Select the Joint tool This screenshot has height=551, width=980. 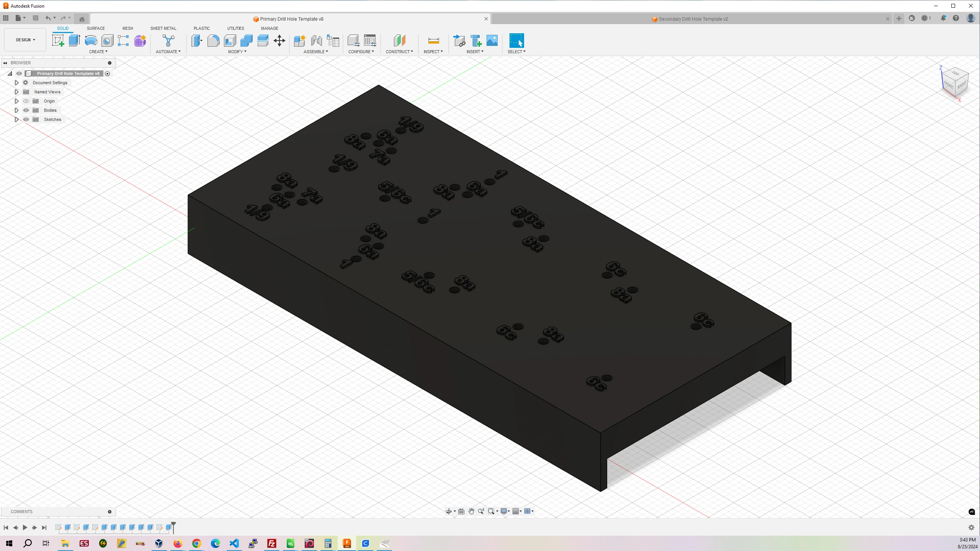pyautogui.click(x=316, y=41)
